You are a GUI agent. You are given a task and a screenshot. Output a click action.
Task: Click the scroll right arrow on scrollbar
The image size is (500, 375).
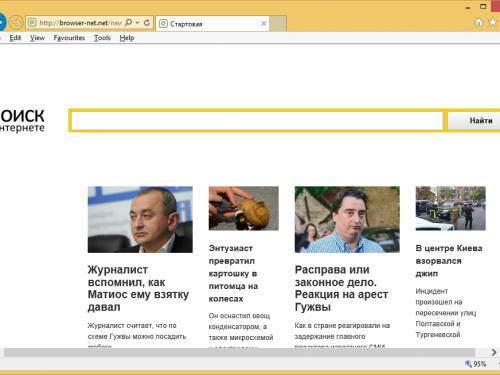[x=493, y=352]
